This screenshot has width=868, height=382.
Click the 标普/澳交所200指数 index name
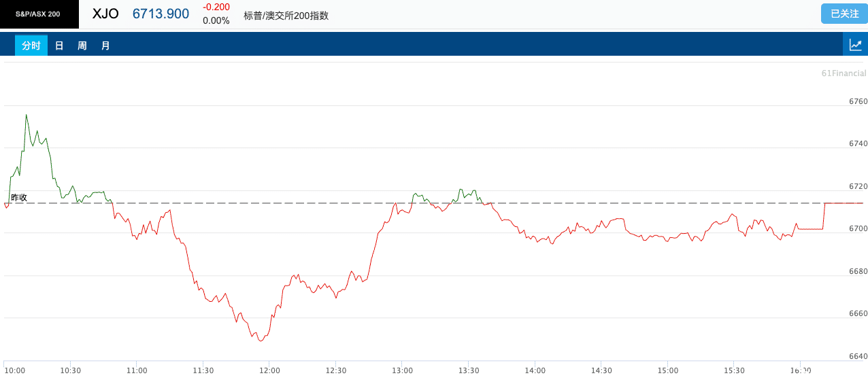click(x=286, y=15)
